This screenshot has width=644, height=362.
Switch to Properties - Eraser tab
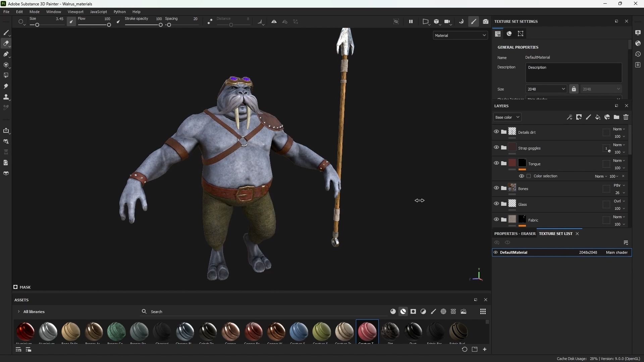click(515, 234)
